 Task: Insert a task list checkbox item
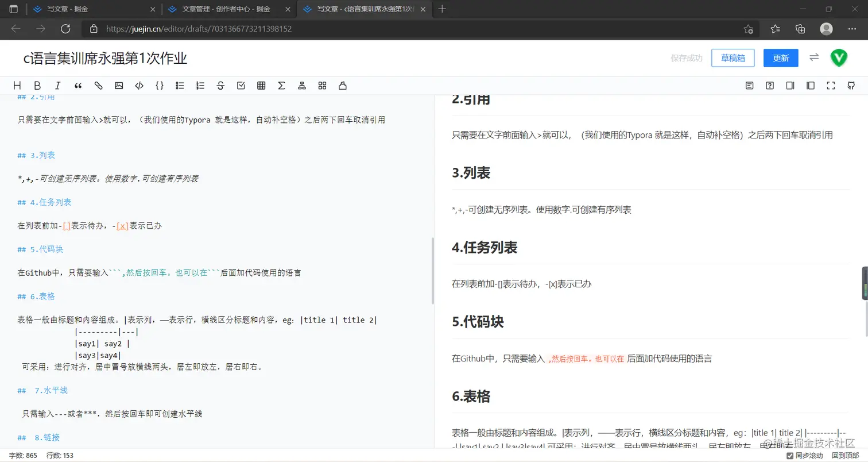coord(241,86)
